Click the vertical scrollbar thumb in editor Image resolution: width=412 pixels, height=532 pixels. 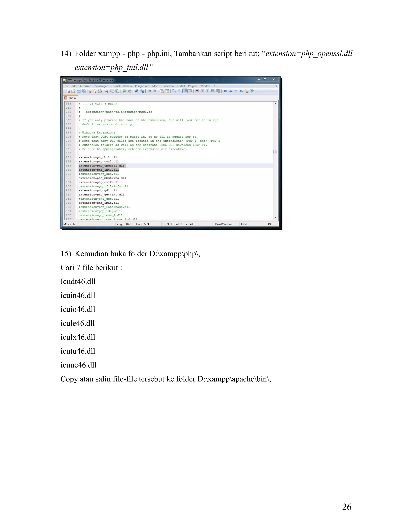click(x=275, y=152)
